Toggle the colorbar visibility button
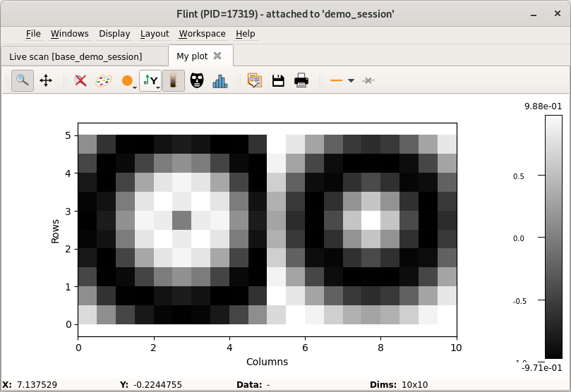571x392 pixels. pos(174,80)
